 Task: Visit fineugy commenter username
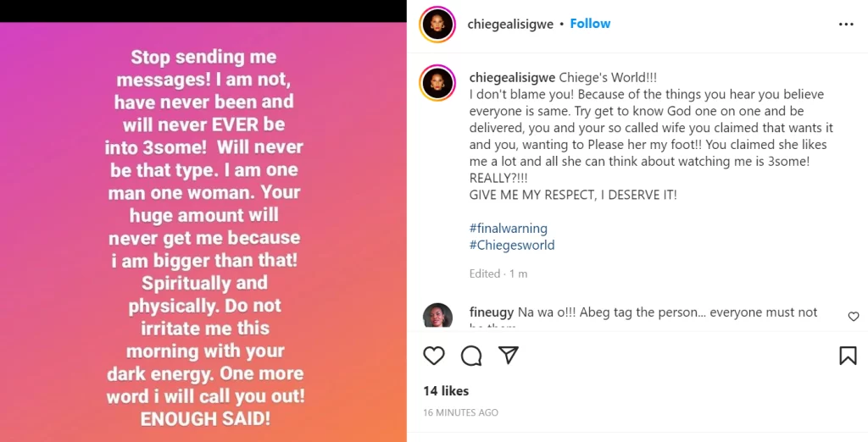click(x=492, y=312)
